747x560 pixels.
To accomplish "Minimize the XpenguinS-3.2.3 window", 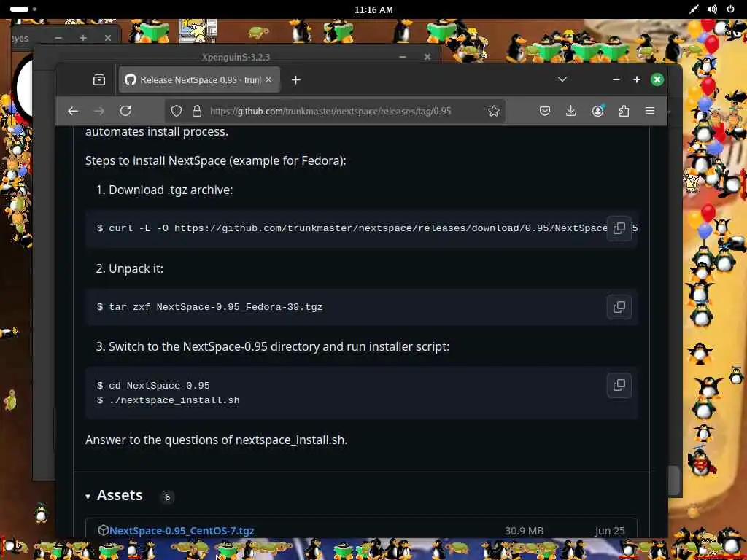I will click(403, 56).
